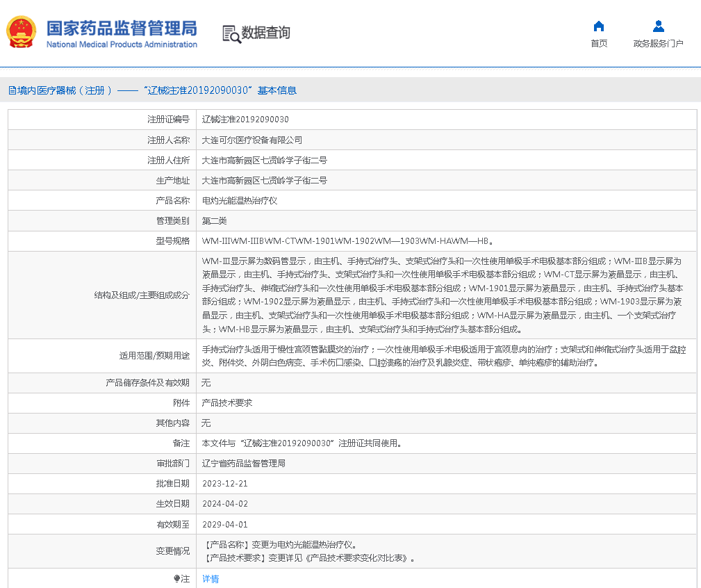Open the 详情 link in last row
701x588 pixels.
pyautogui.click(x=211, y=579)
